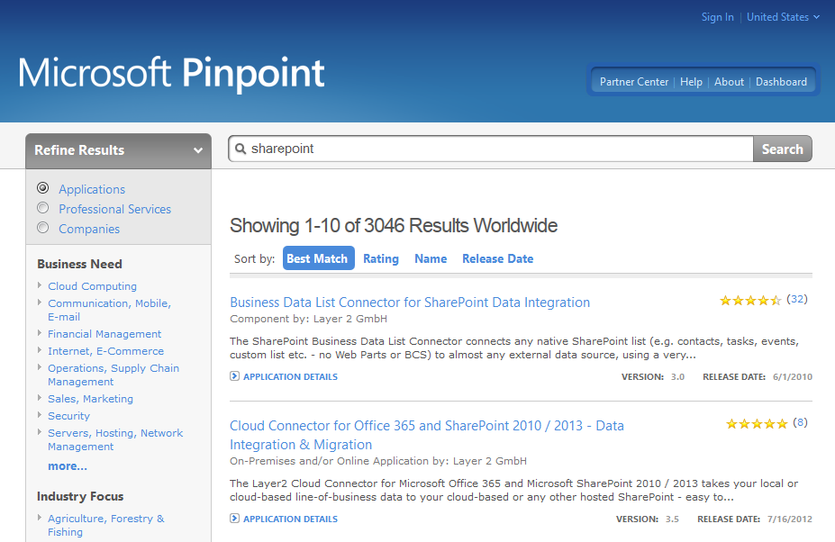Open About in header menu
Image resolution: width=835 pixels, height=542 pixels.
(x=728, y=82)
